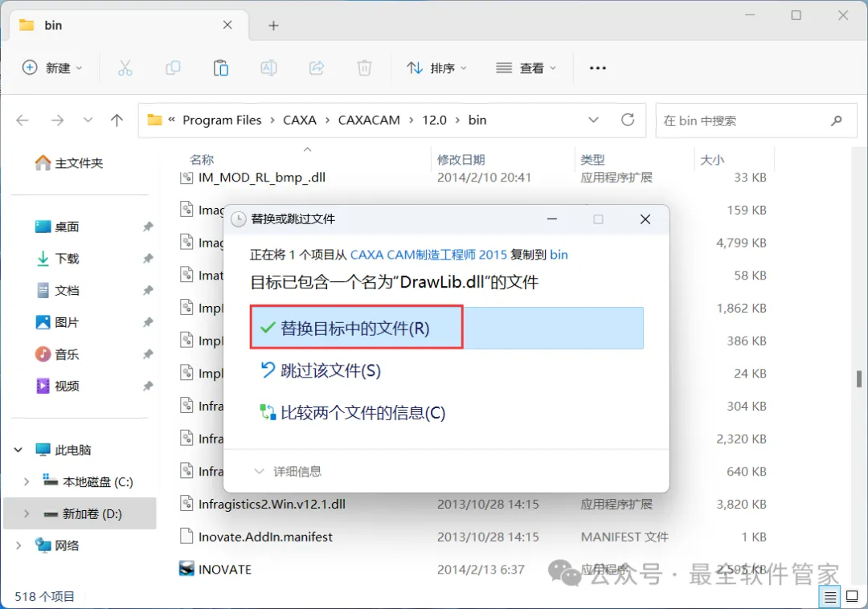Expand details section in replace dialog
Viewport: 868px width, 609px height.
[287, 472]
